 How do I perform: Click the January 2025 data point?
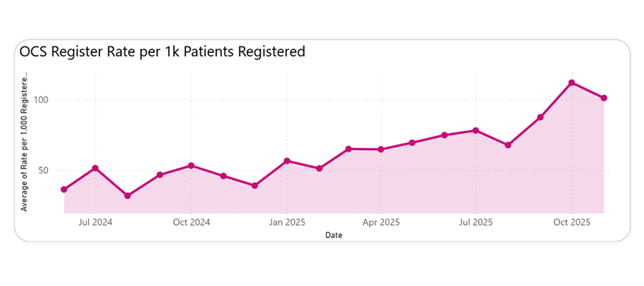pyautogui.click(x=287, y=161)
